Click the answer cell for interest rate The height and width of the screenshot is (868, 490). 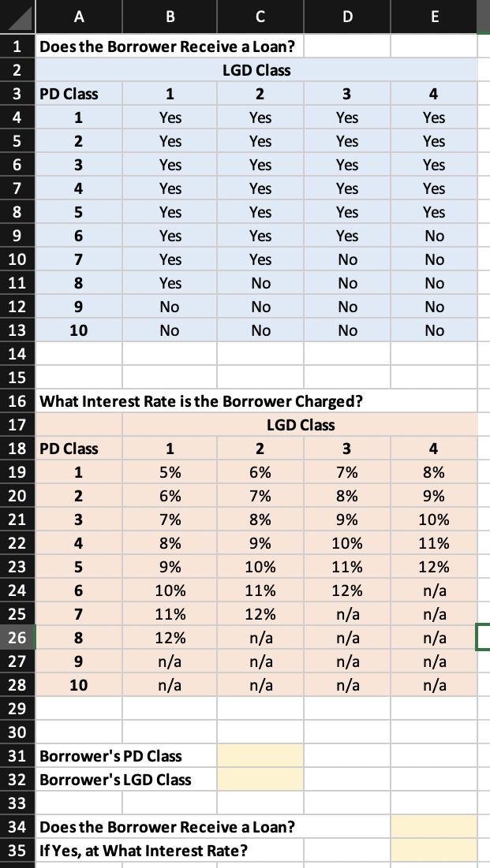[433, 850]
